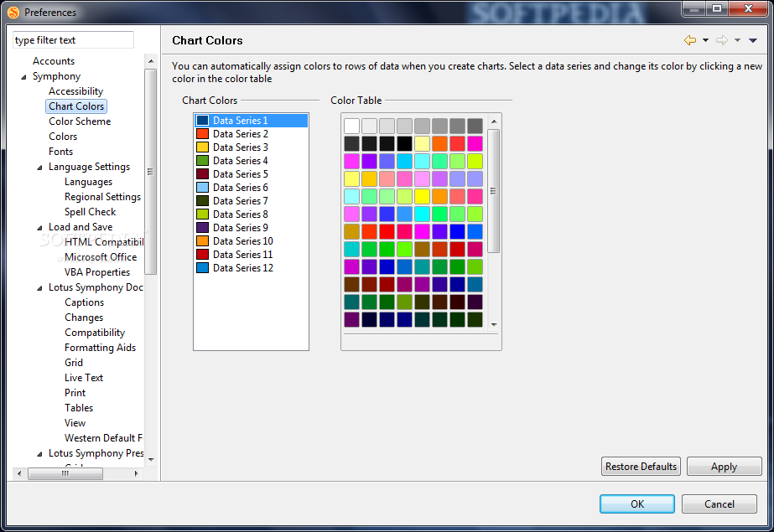This screenshot has width=774, height=532.
Task: Pick the black swatch in Color Table
Action: point(404,143)
